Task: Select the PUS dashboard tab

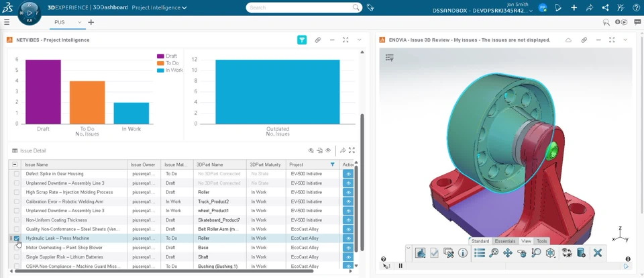Action: [x=60, y=22]
